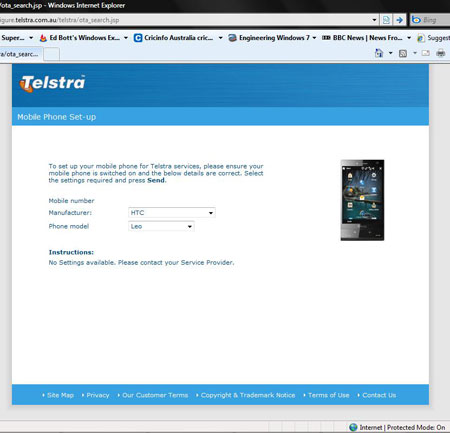Follow the Site Map footer link

60,395
